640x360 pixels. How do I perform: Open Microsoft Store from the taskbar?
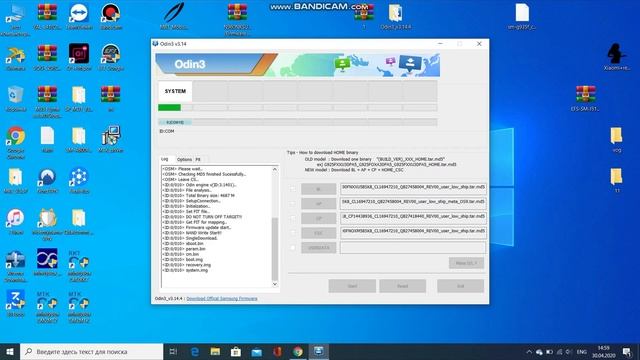click(236, 351)
